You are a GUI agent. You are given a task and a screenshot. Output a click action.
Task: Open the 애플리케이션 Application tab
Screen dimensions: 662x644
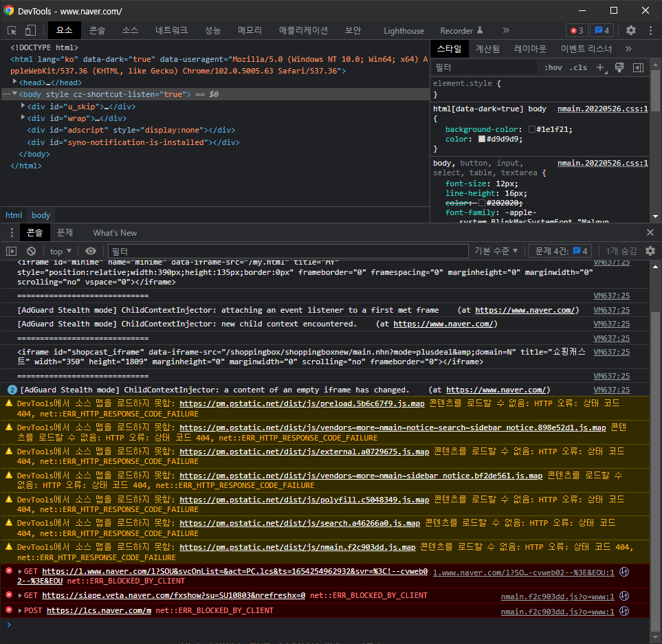(303, 30)
